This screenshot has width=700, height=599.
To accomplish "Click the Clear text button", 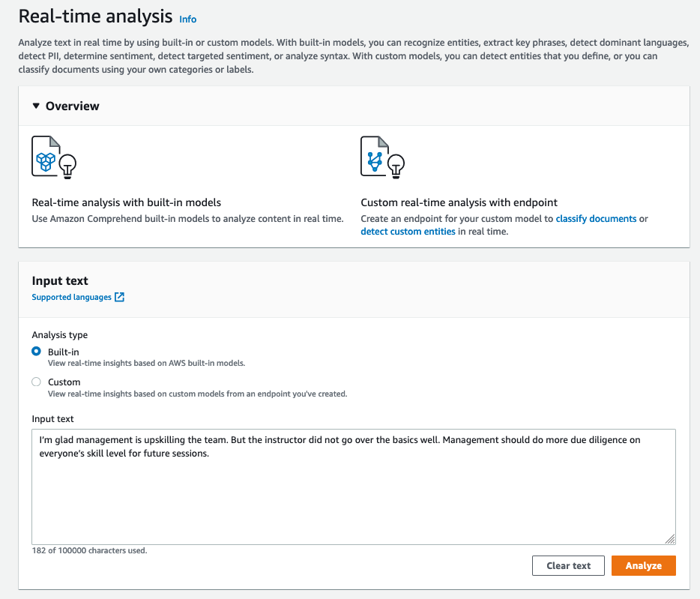I will pyautogui.click(x=568, y=565).
